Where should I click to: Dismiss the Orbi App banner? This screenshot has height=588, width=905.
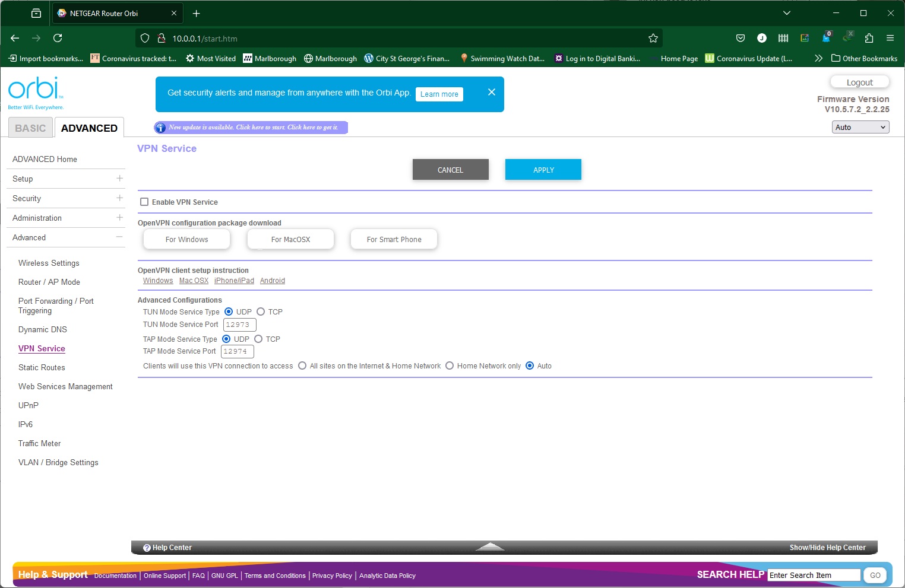pyautogui.click(x=492, y=92)
